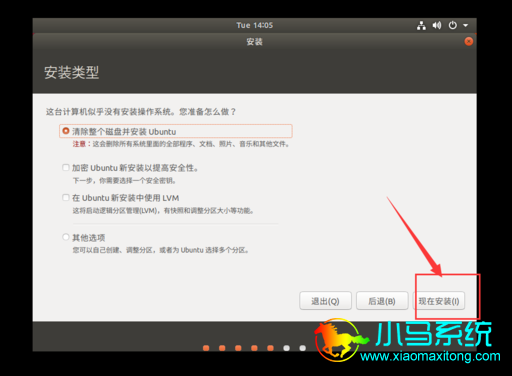Click the volume speaker icon

(437, 25)
